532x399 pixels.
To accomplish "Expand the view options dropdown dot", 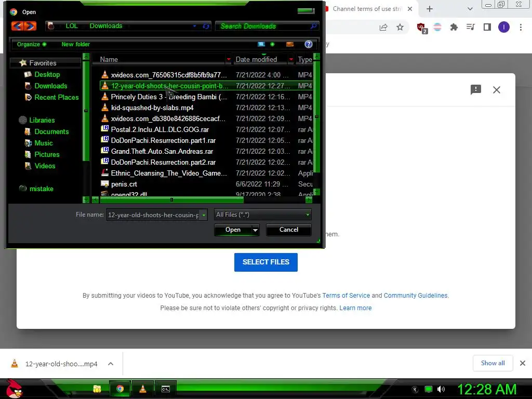I will coord(272,44).
